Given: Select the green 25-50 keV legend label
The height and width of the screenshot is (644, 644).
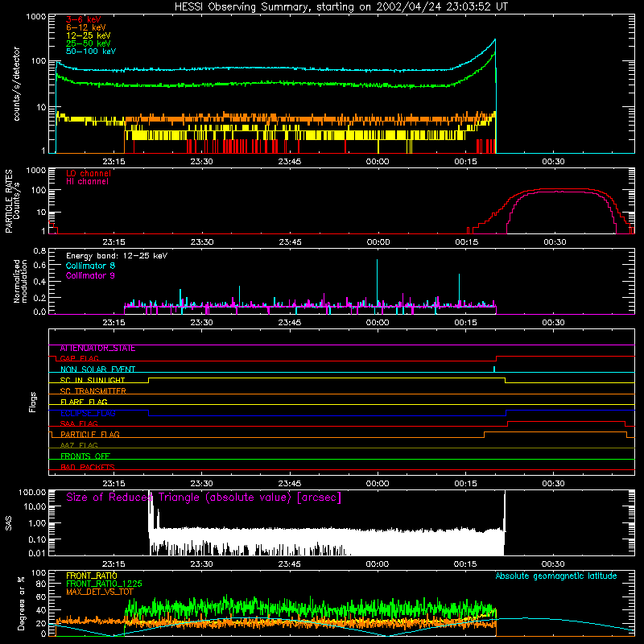Looking at the screenshot, I should click(89, 43).
